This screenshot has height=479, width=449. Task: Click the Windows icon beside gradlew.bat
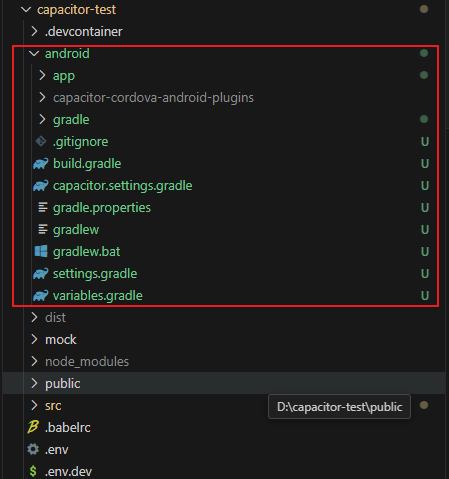pyautogui.click(x=41, y=251)
